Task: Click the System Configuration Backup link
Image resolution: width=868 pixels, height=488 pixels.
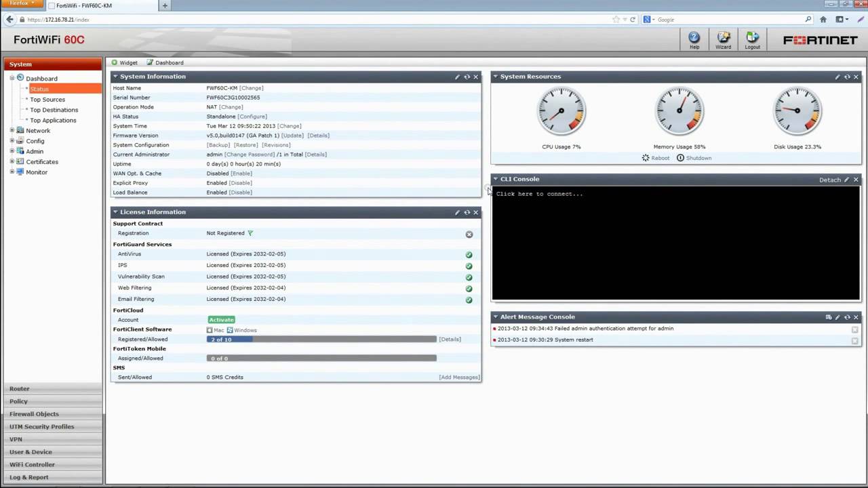Action: 218,145
